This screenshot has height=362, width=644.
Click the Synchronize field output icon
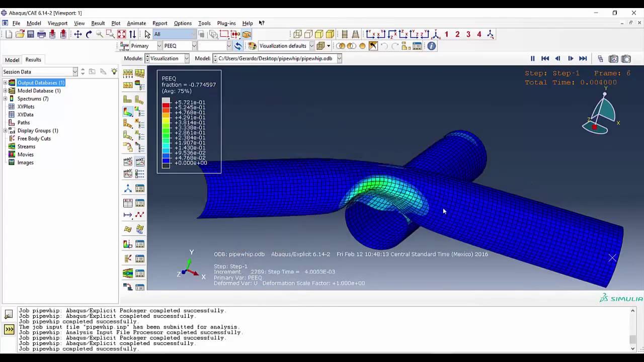238,46
